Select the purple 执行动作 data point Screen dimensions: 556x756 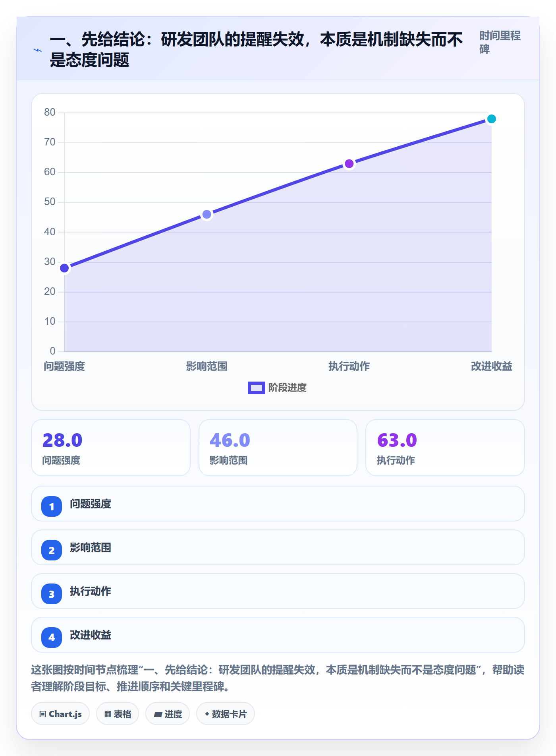coord(349,164)
